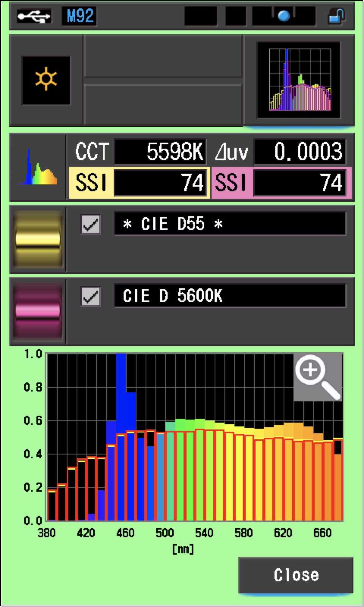The image size is (364, 607).
Task: Click the USB connection icon
Action: (x=34, y=16)
